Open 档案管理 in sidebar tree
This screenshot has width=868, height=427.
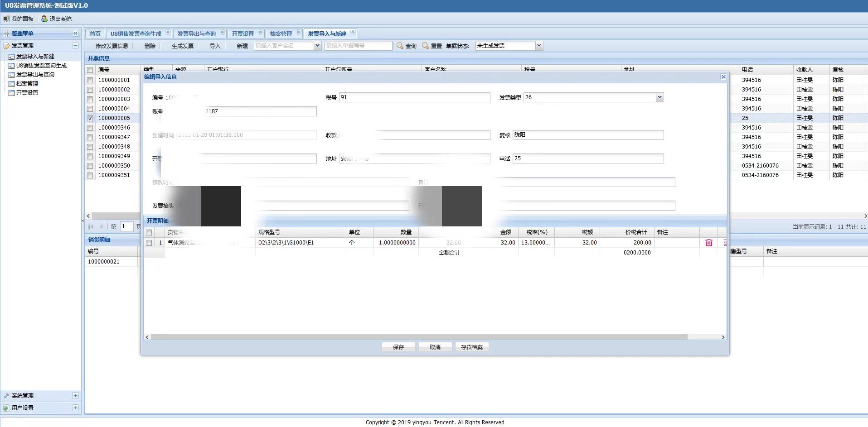(27, 84)
